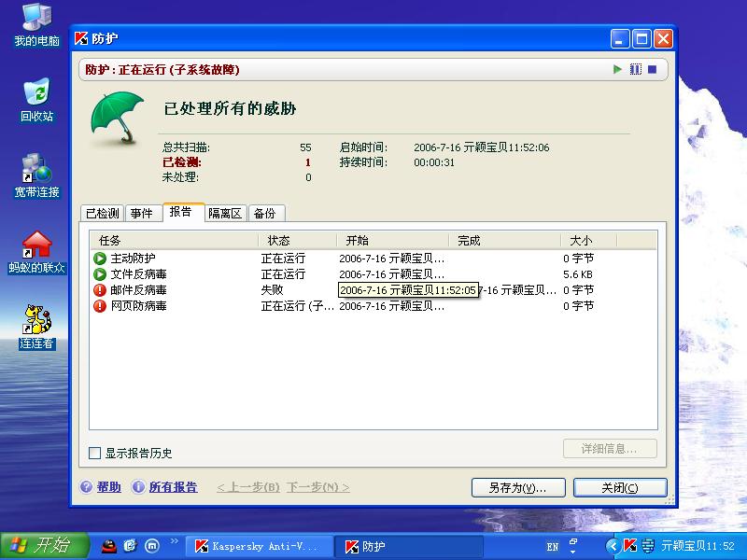This screenshot has width=747, height=560.
Task: Open 我的电脑 desktop icon
Action: (x=36, y=25)
